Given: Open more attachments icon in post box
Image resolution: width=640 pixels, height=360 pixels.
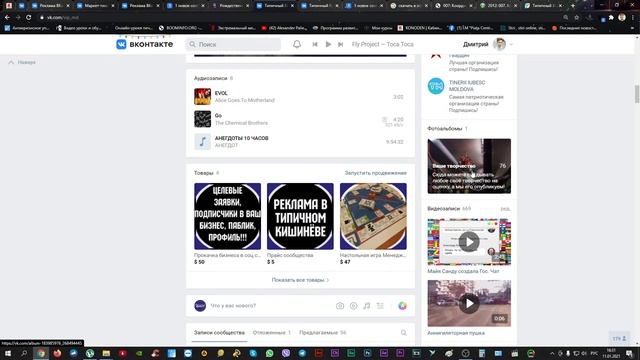Looking at the screenshot, I should (380, 306).
